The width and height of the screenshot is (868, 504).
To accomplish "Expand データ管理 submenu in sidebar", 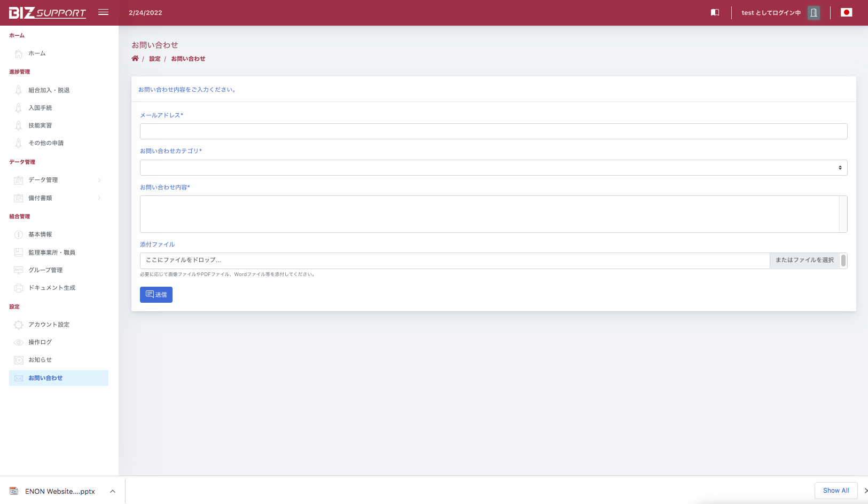I will pos(58,180).
